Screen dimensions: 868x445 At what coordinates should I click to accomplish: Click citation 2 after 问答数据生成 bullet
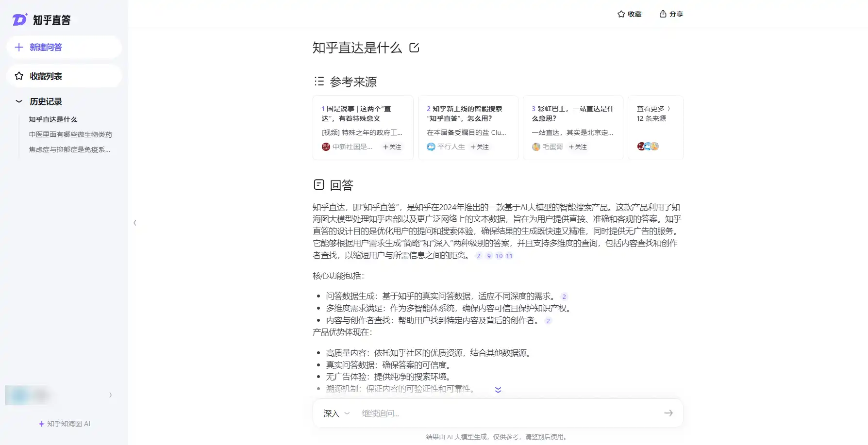coord(564,297)
